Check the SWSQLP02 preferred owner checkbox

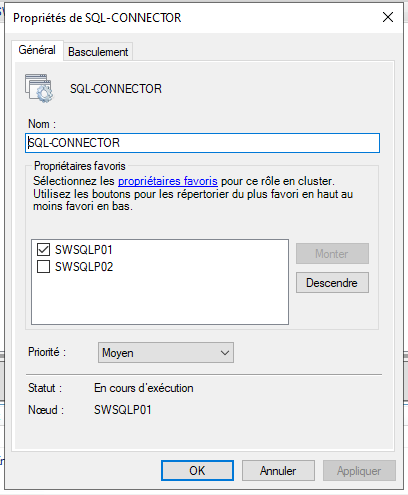tap(44, 267)
